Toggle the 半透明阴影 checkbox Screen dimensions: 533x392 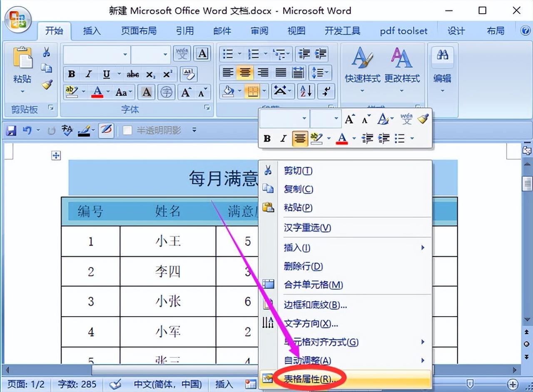(x=127, y=131)
